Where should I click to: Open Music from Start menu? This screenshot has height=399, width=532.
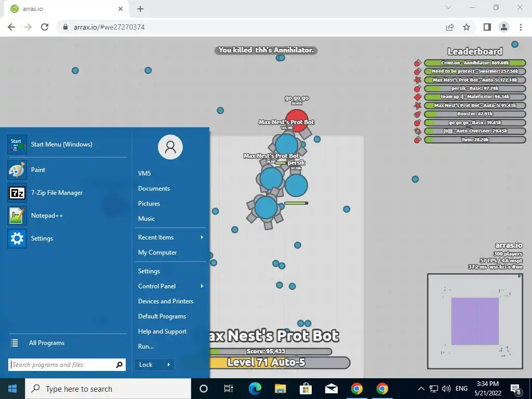coord(146,219)
